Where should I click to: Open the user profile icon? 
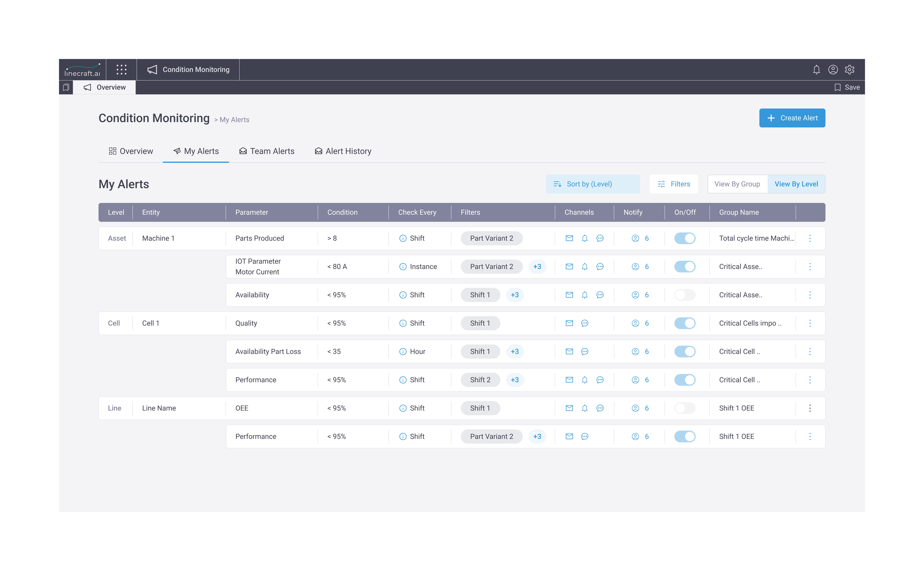[x=833, y=69]
